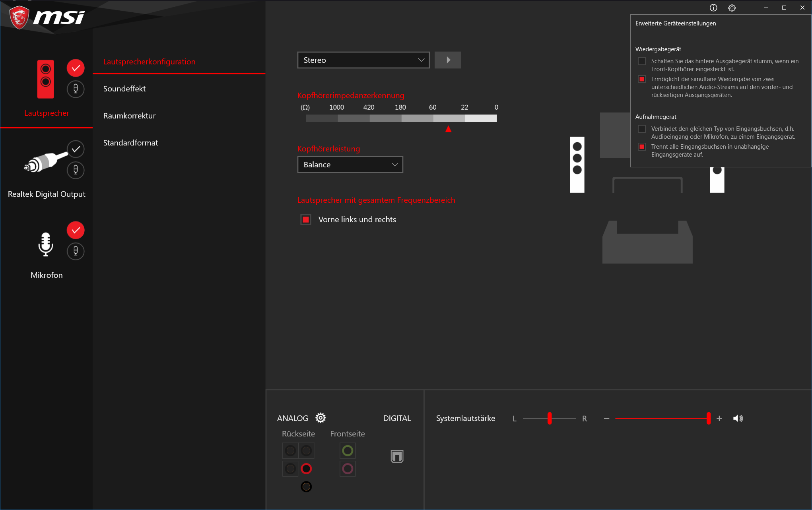Switch to the Raumkorrektur tab
812x510 pixels.
[129, 116]
